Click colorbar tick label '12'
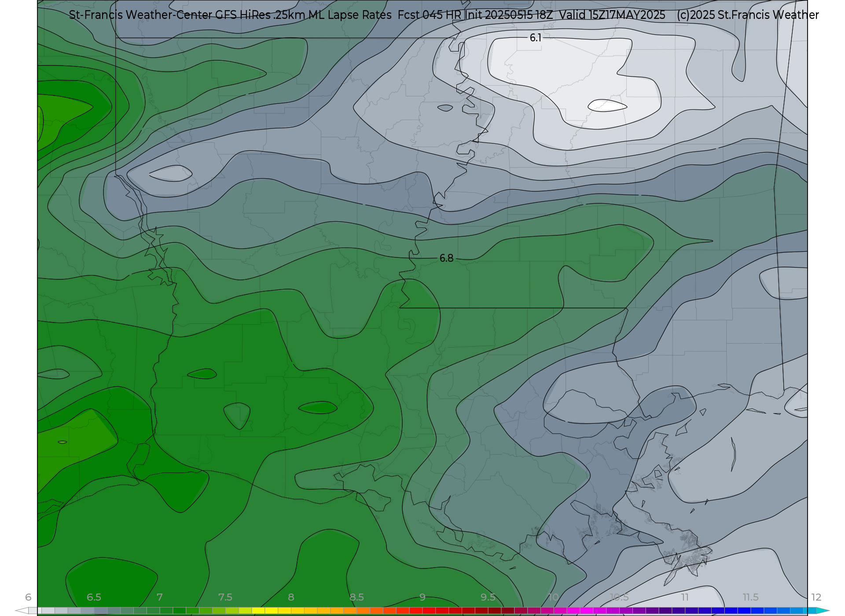 [816, 597]
